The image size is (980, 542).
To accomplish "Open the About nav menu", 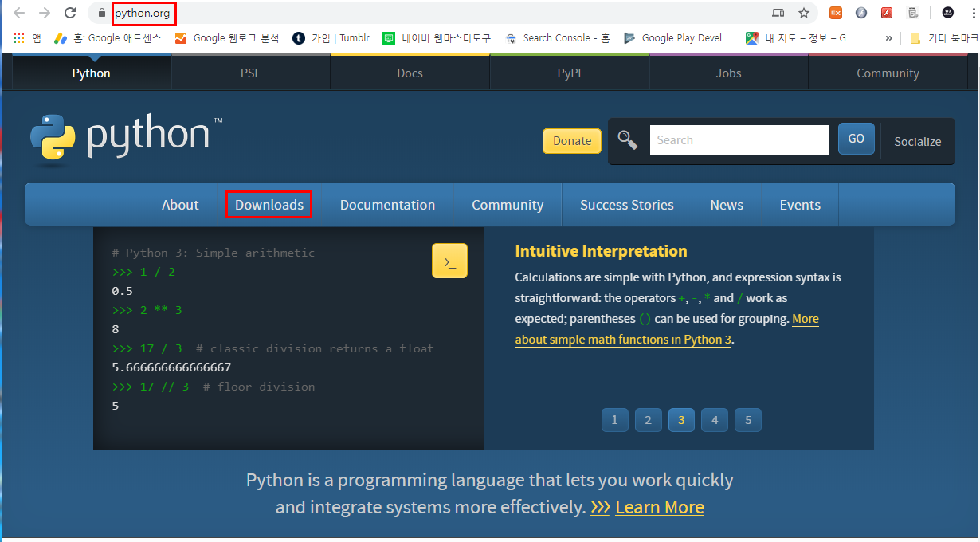I will [180, 205].
